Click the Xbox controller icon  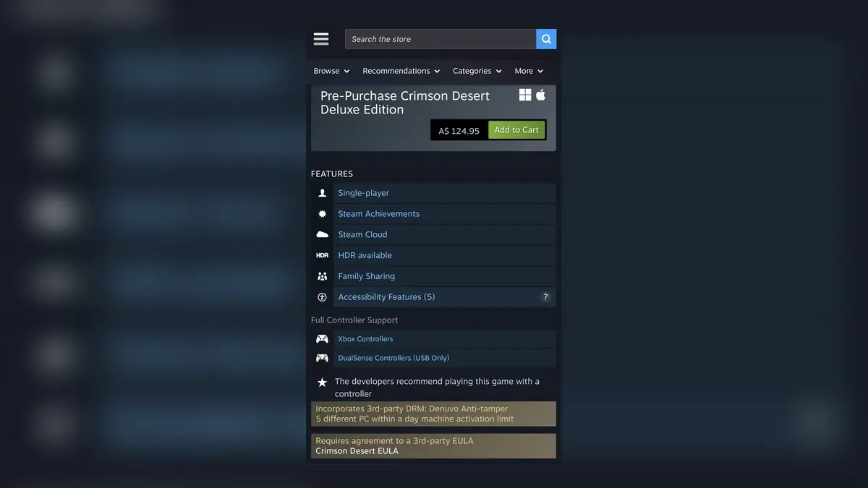pyautogui.click(x=321, y=338)
